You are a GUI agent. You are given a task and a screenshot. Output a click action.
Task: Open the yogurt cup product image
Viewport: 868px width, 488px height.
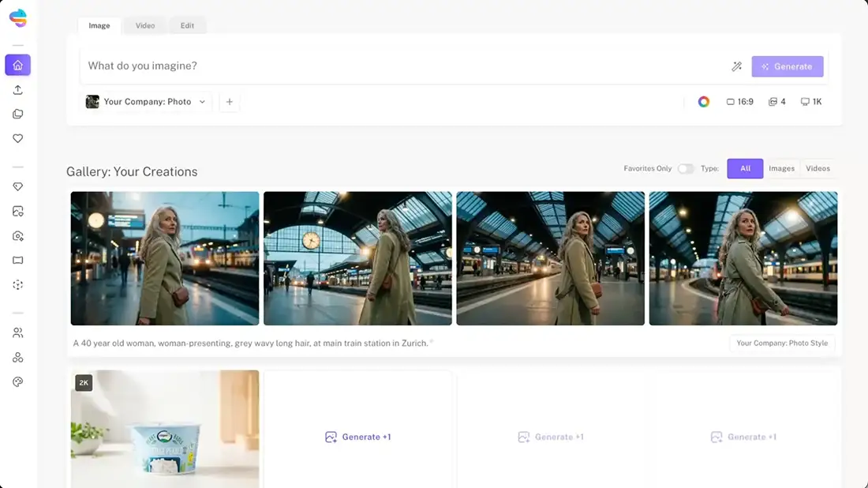pos(165,429)
